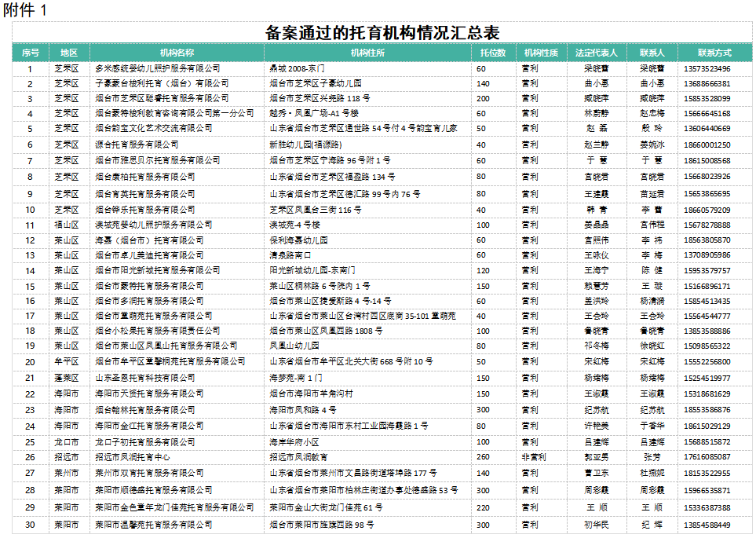
Task: Click address cell '鼎城 2008-东门'
Action: click(297, 68)
